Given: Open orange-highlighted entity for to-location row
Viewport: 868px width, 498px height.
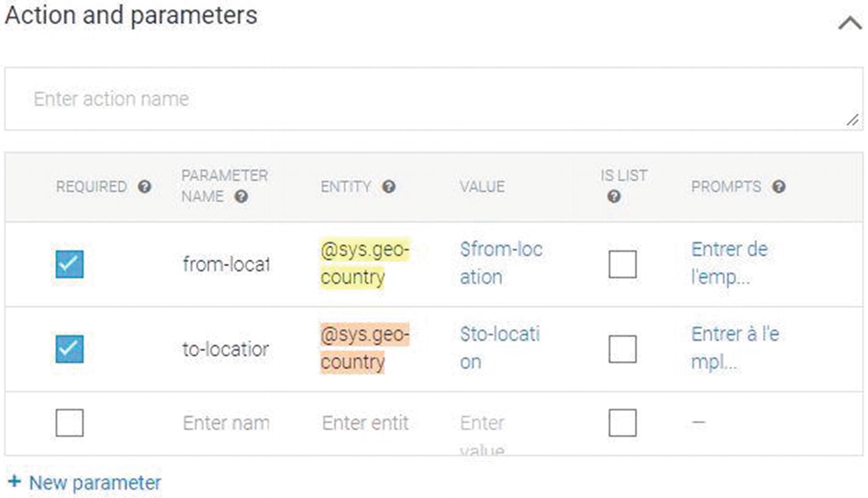Looking at the screenshot, I should click(365, 348).
